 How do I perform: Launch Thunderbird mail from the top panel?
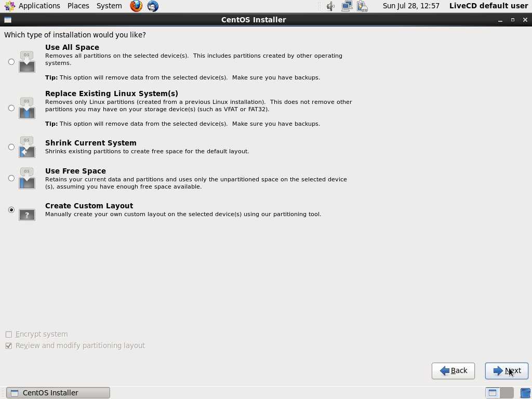(153, 6)
